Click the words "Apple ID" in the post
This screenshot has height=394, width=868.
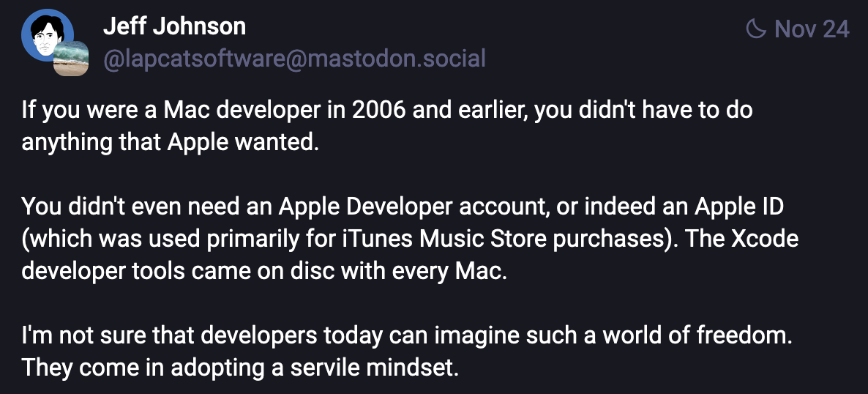tap(739, 207)
